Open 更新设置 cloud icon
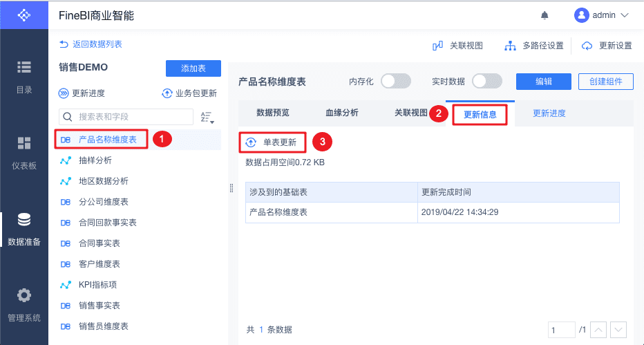The height and width of the screenshot is (345, 644). click(587, 46)
